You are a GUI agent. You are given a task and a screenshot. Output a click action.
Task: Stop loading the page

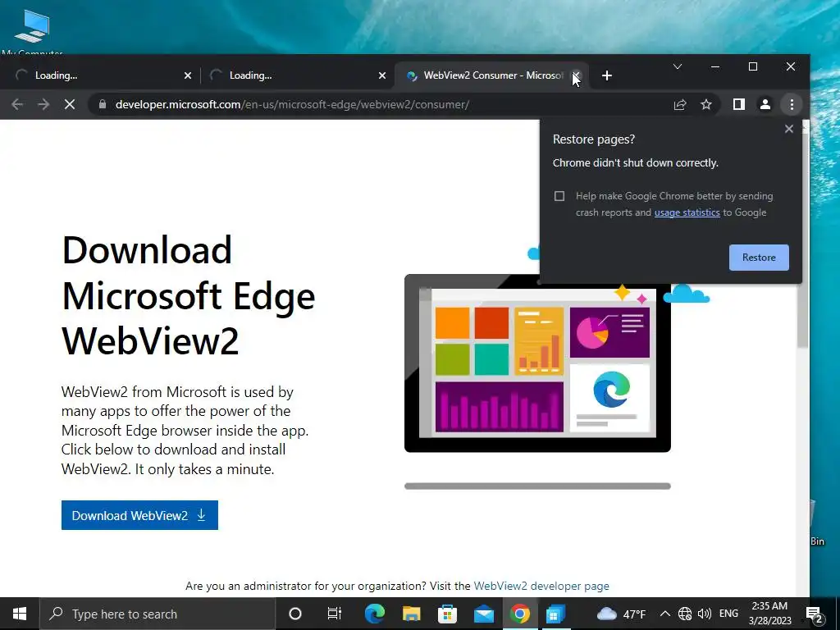coord(70,104)
